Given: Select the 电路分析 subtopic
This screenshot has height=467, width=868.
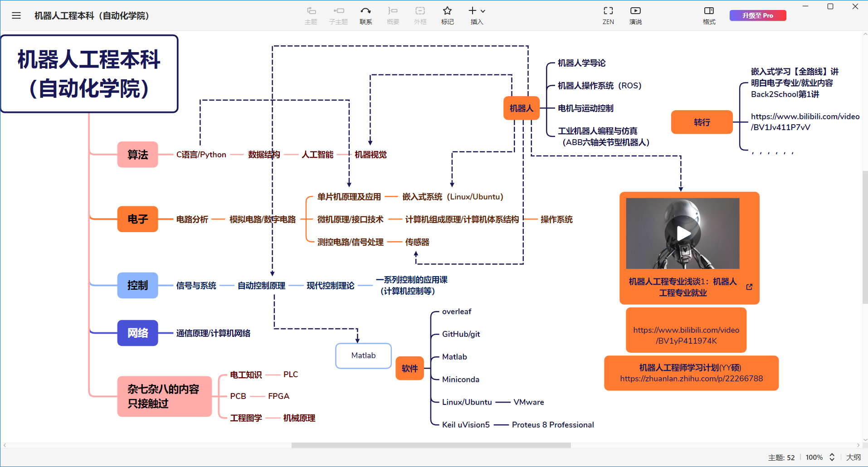Looking at the screenshot, I should point(192,219).
